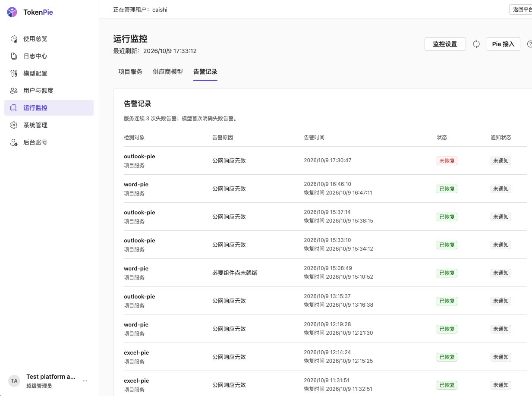Switch to 项目服务 tab
The width and height of the screenshot is (532, 396).
pos(130,72)
